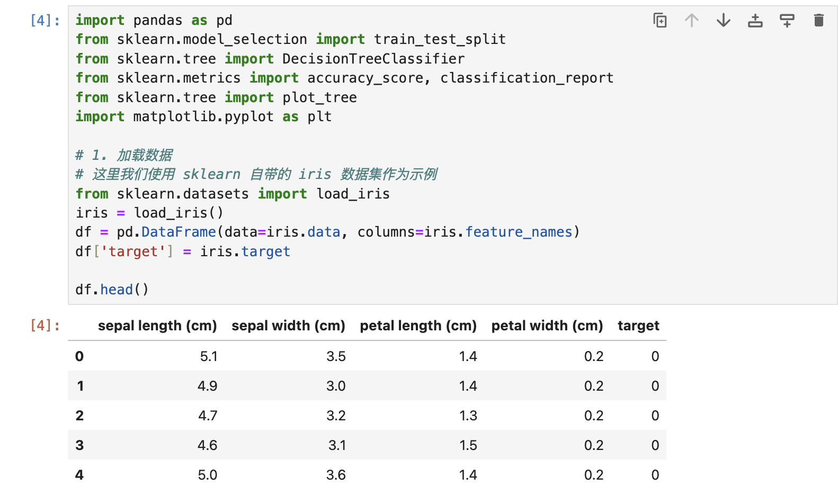
Task: Select the 'sepal length (cm)' column header
Action: [157, 326]
